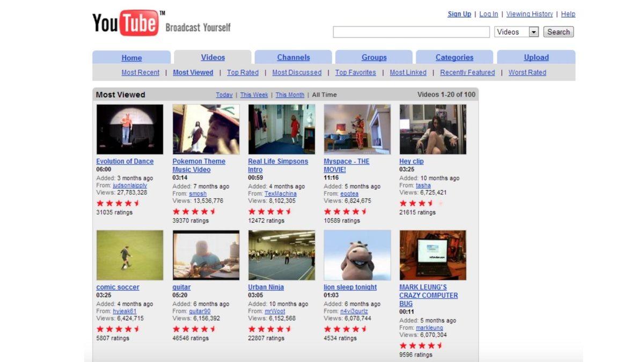View most viewed videos from This Week
This screenshot has height=362, width=644.
[x=254, y=94]
